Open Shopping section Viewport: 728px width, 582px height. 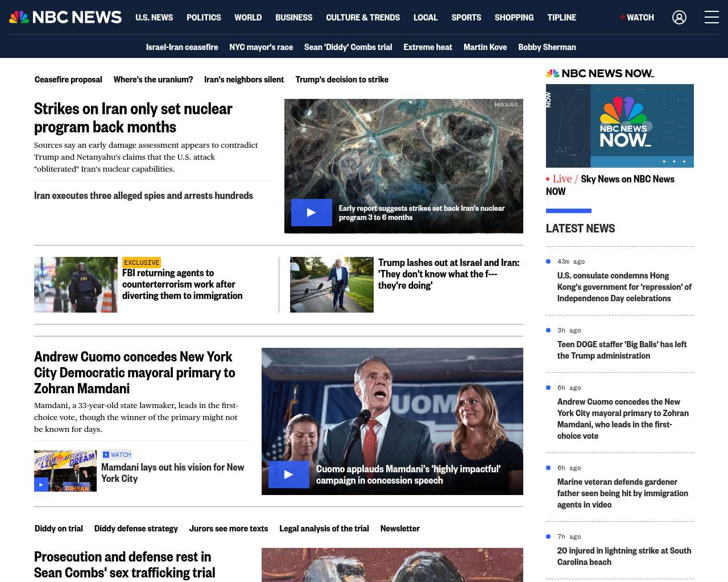[514, 18]
